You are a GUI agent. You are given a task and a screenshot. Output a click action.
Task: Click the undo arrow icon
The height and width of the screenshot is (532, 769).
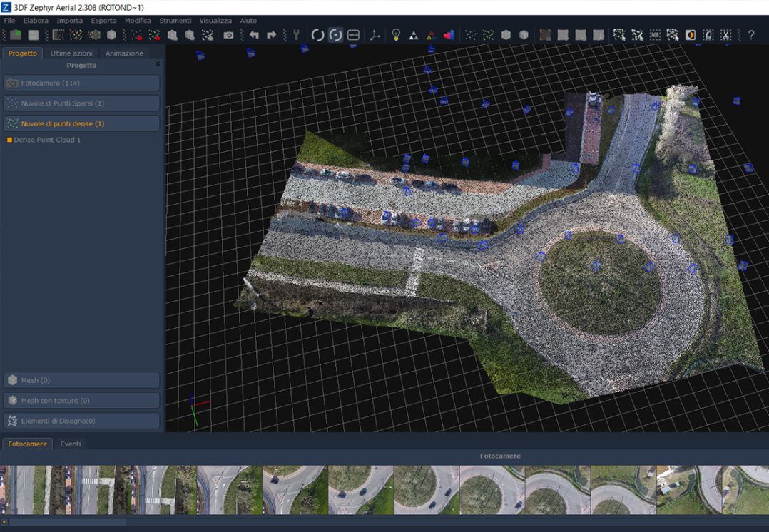tap(254, 35)
